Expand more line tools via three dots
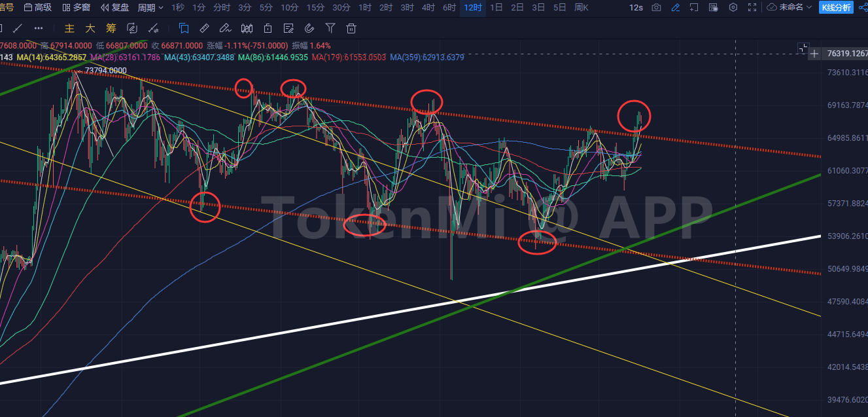The image size is (868, 417). (x=39, y=29)
